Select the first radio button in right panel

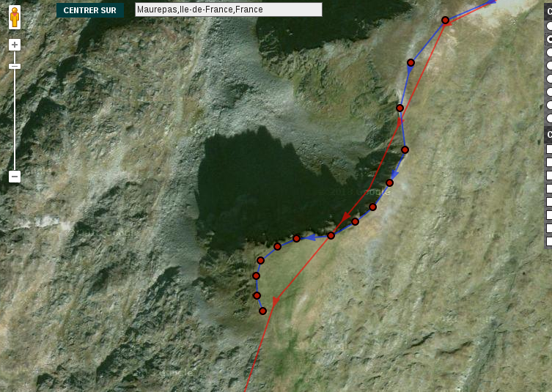(549, 26)
